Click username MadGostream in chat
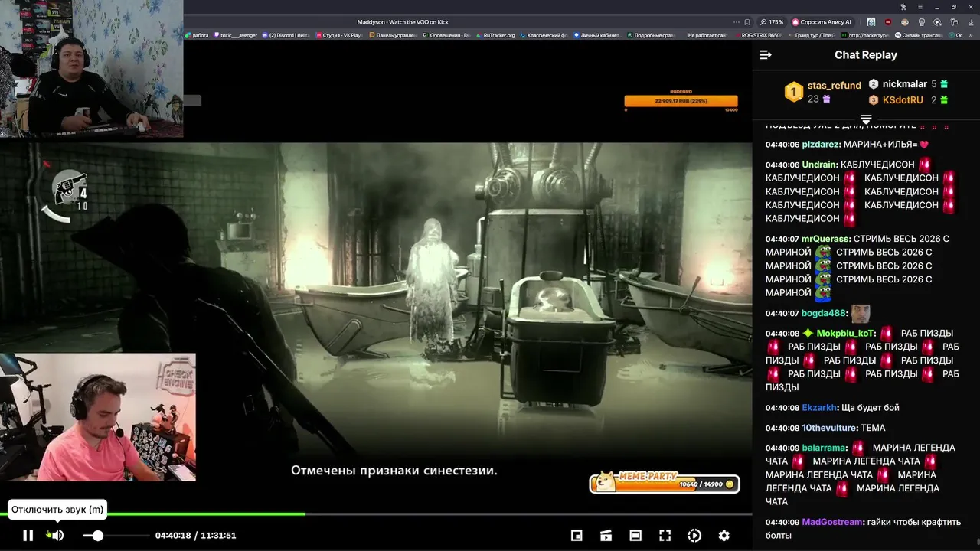Screen dimensions: 980x551 coord(831,522)
